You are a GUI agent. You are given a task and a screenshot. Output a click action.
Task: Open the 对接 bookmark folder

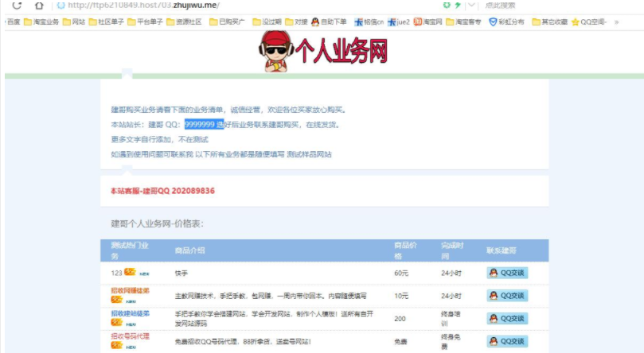tap(296, 21)
